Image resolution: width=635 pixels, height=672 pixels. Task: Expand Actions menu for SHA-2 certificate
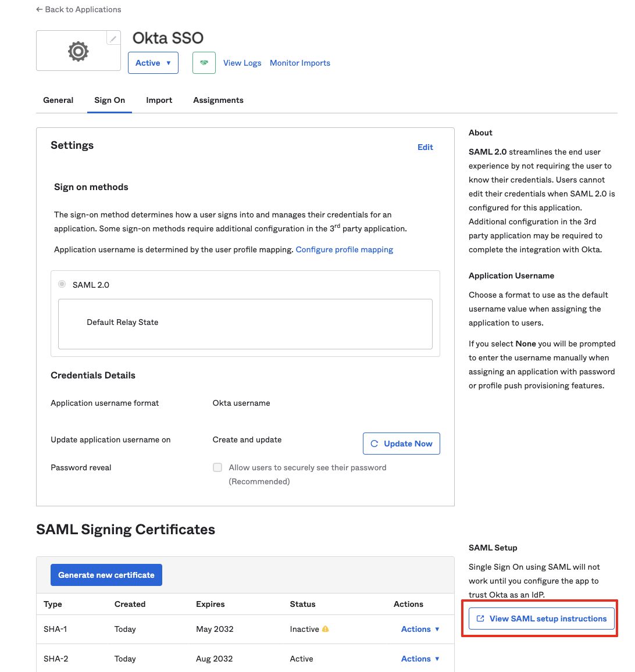click(x=420, y=659)
